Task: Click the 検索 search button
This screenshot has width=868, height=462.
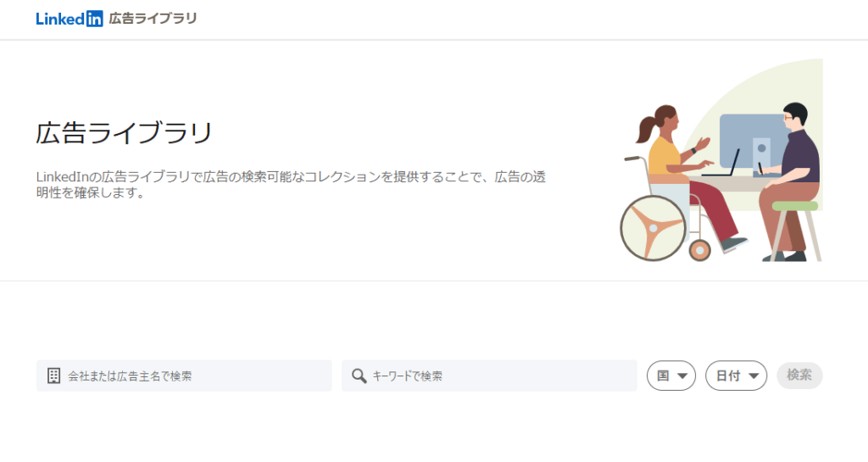Action: [x=799, y=376]
